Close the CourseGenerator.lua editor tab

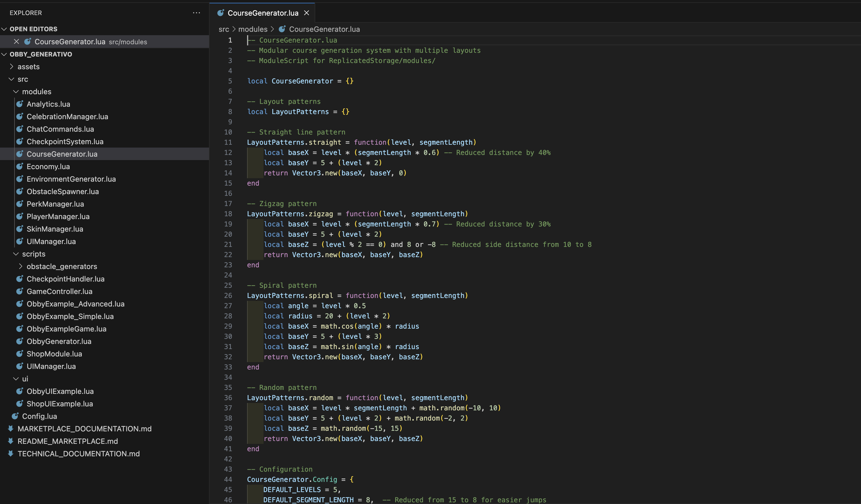point(306,13)
